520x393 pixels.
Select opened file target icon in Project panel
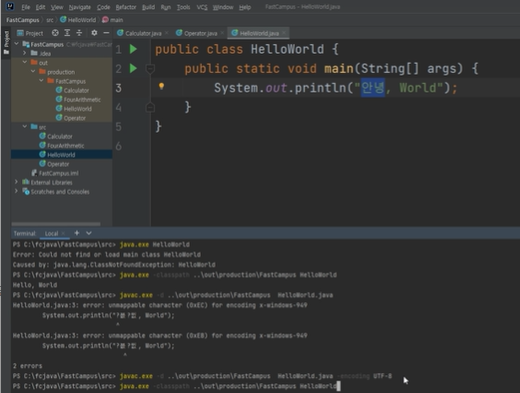[55, 33]
